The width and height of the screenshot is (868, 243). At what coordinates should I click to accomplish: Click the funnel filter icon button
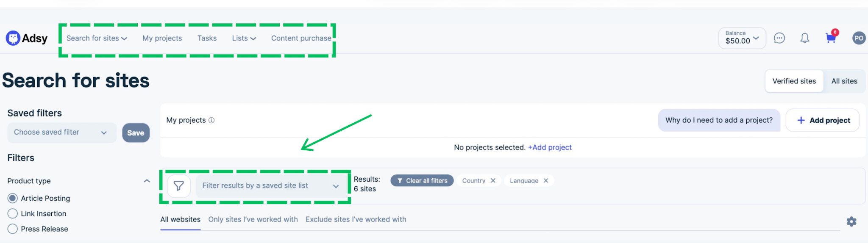point(179,186)
